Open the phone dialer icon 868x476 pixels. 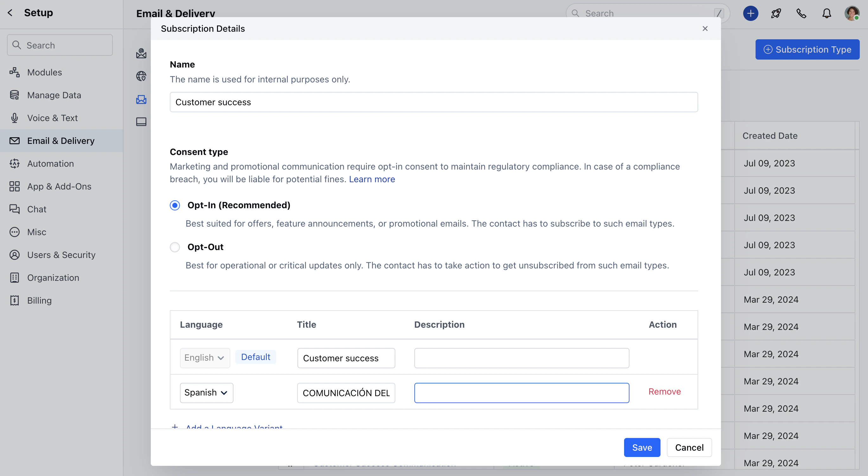801,14
